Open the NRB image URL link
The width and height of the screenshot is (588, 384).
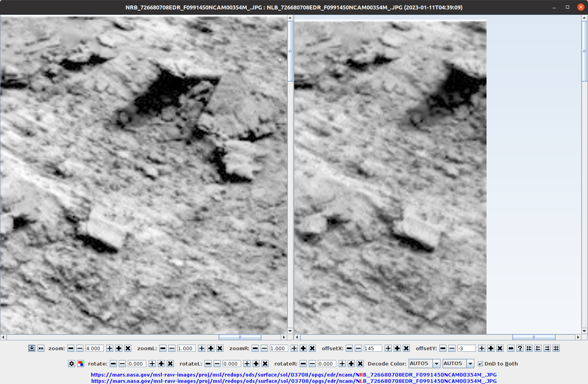(x=294, y=375)
